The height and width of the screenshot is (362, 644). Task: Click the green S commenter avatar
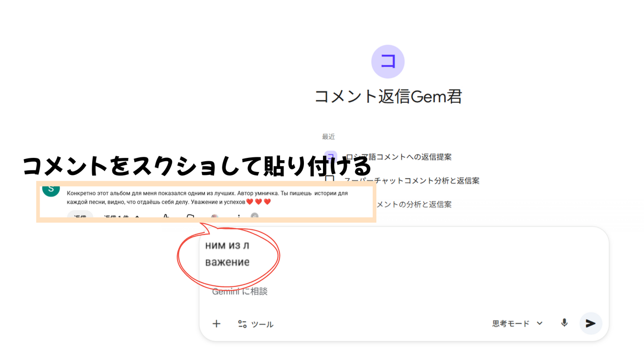click(51, 191)
